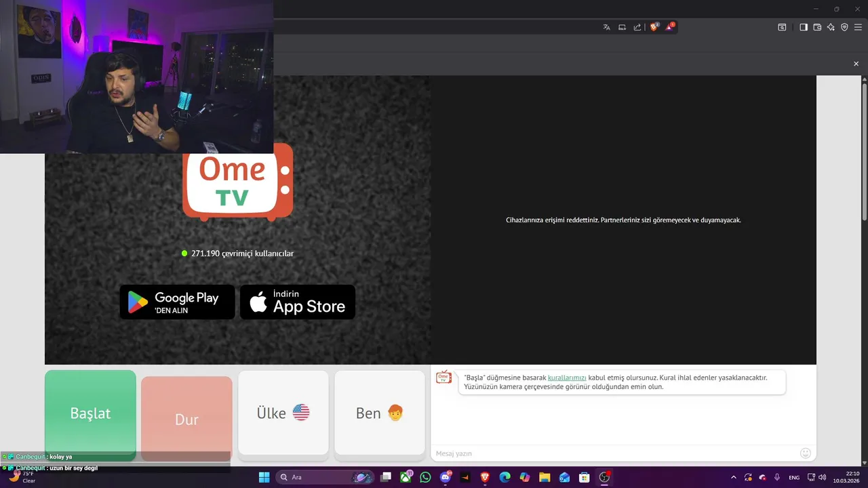Open the Leo AI sparkle icon

(831, 27)
